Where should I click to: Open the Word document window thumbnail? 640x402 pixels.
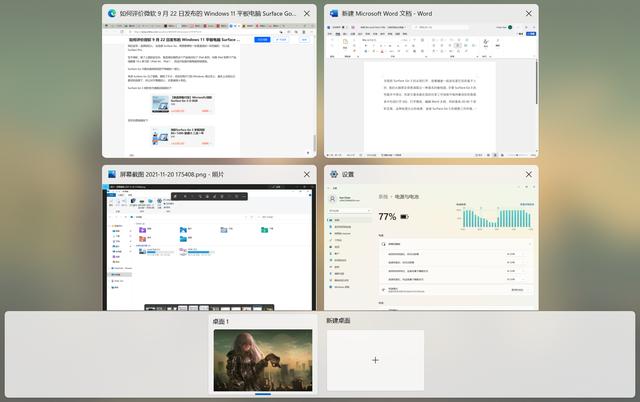[x=431, y=92]
